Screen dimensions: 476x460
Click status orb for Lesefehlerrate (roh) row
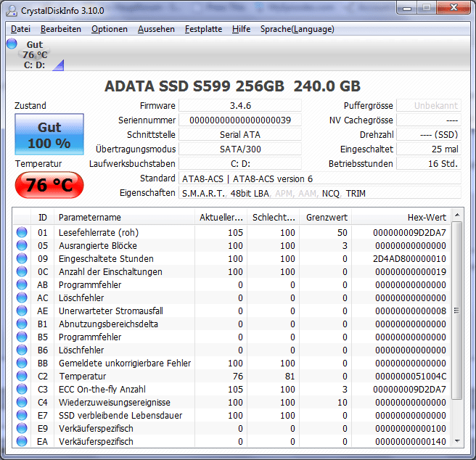click(22, 232)
